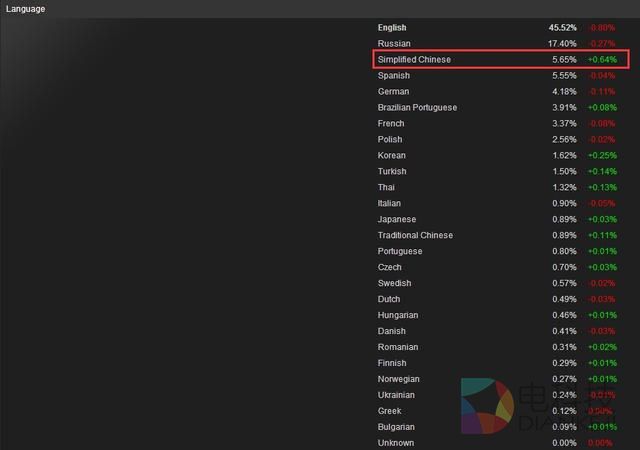Click the French language label

[x=391, y=123]
